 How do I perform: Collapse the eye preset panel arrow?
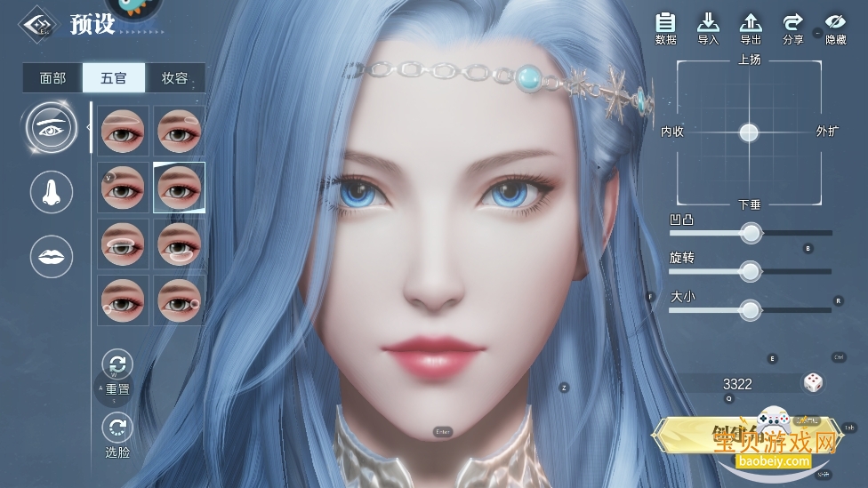pos(88,127)
